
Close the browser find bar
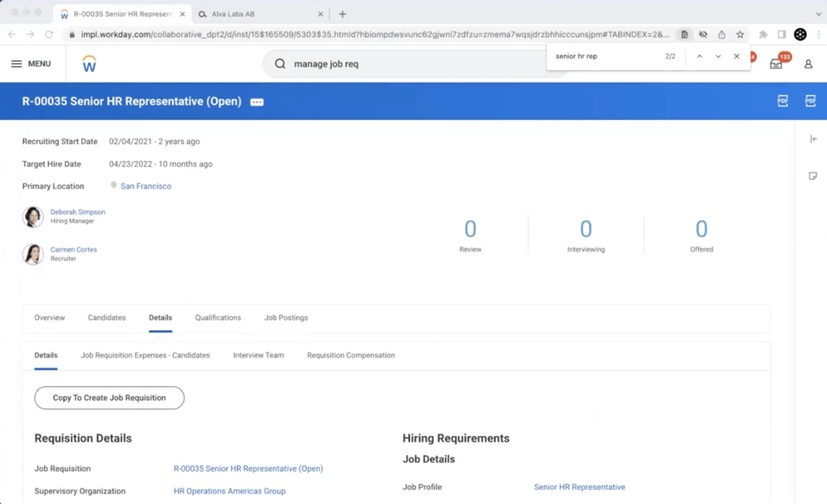pos(736,56)
